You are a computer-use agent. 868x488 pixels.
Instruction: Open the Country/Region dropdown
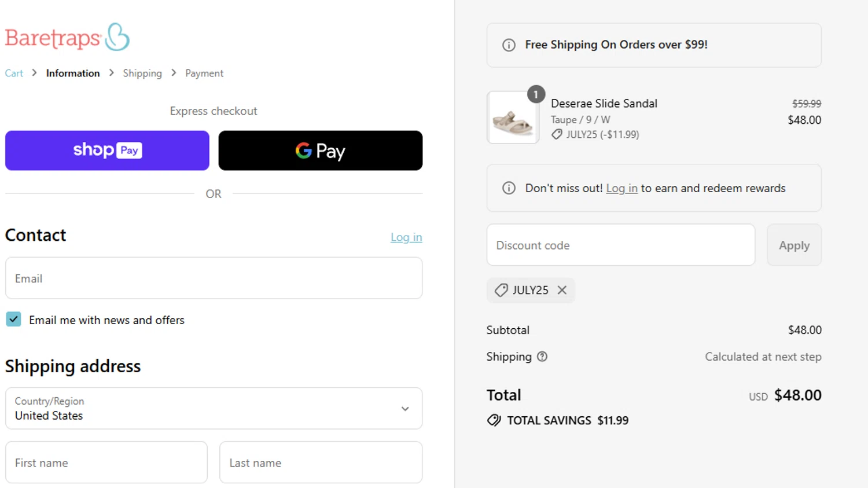click(x=214, y=408)
